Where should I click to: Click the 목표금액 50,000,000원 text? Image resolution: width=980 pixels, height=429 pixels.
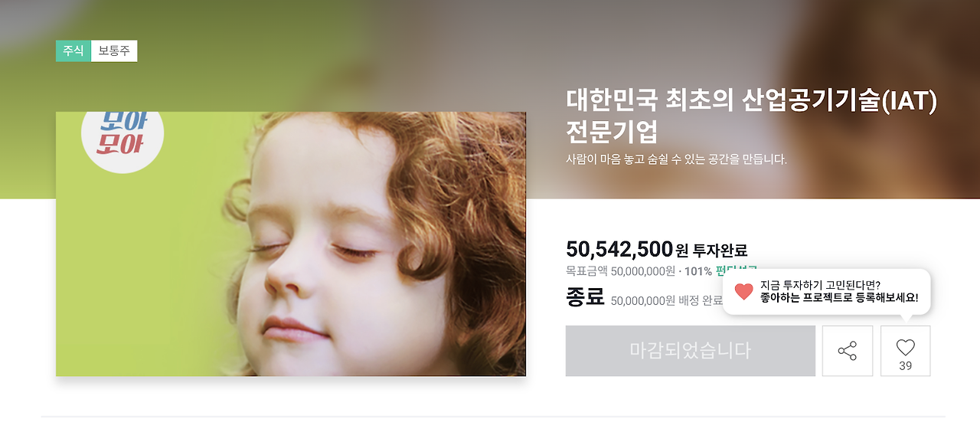click(621, 271)
